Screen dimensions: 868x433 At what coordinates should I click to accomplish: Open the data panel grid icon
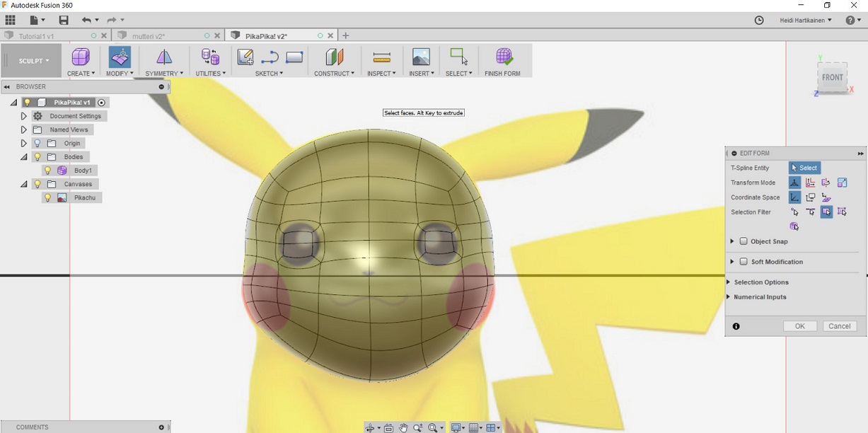click(x=10, y=21)
